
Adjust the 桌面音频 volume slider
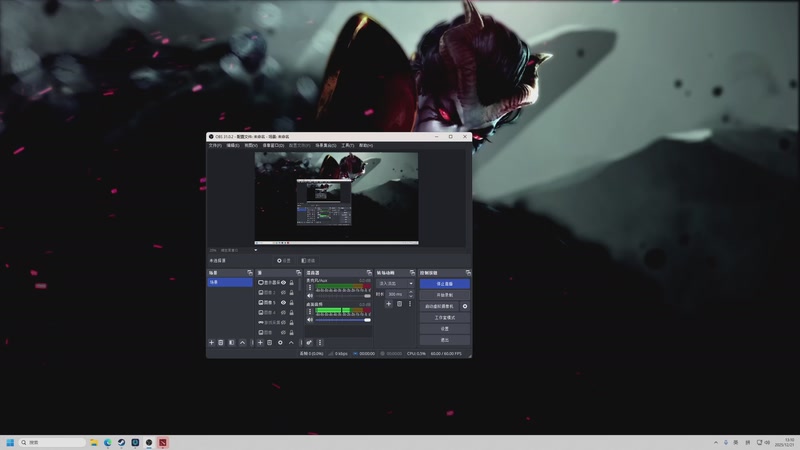pyautogui.click(x=343, y=320)
